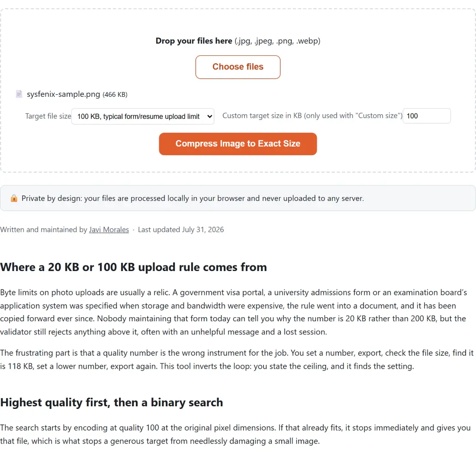Click paragraph starting The search starts
This screenshot has width=476, height=453.
235,434
